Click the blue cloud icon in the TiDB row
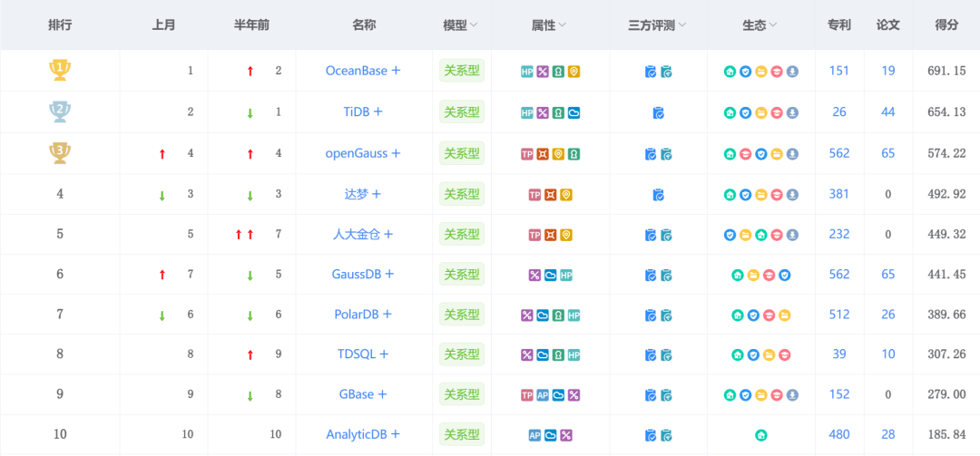Screen dimensions: 980x456 [x=573, y=113]
